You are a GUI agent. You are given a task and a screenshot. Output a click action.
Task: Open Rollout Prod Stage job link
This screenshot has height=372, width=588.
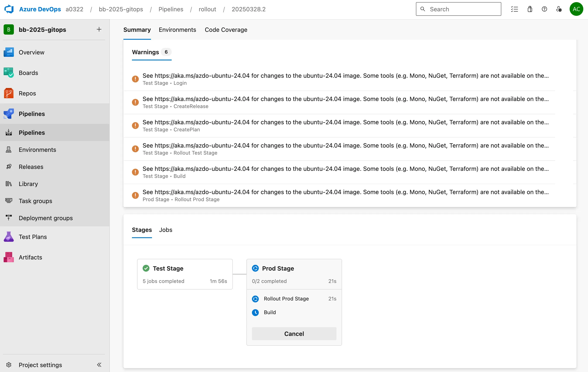click(286, 299)
